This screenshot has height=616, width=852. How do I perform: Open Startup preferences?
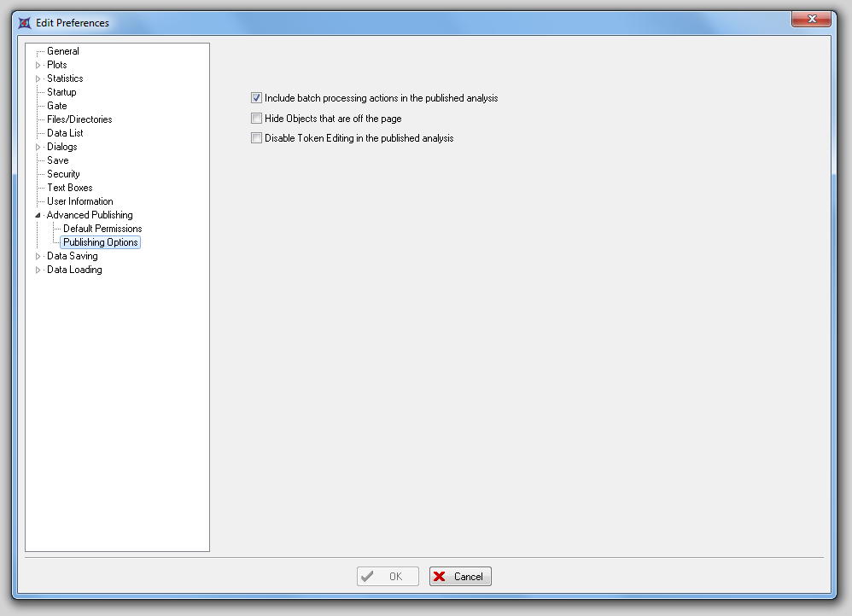[x=61, y=92]
